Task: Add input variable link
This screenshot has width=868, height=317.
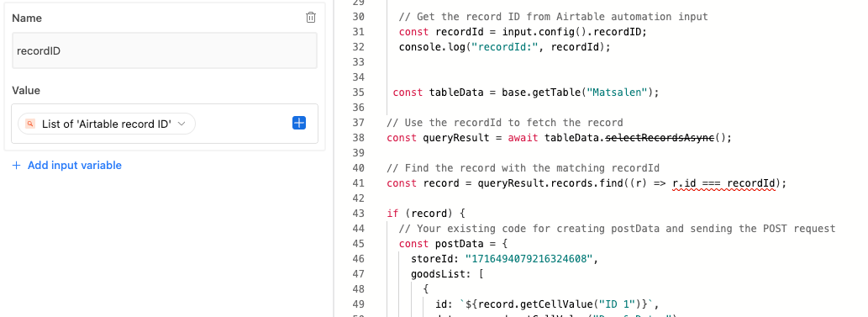Action: point(67,165)
